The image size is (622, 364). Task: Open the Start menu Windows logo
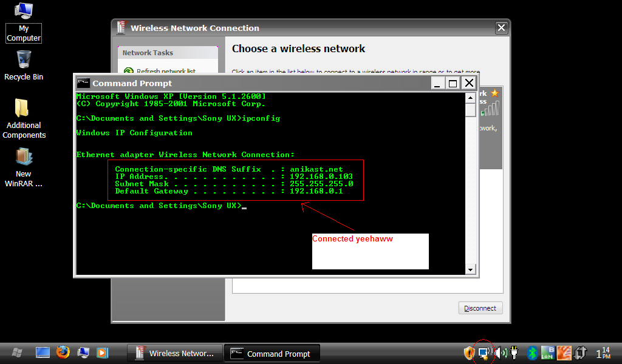(x=16, y=352)
